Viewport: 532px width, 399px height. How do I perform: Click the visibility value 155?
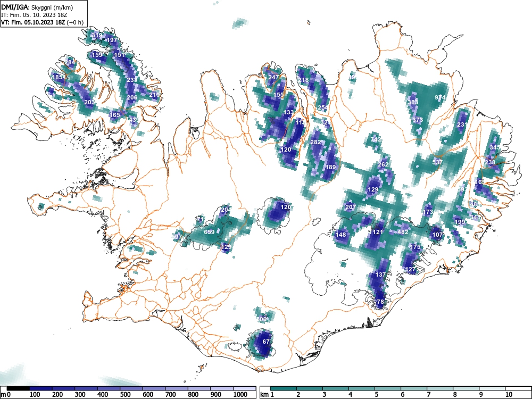pyautogui.click(x=278, y=95)
